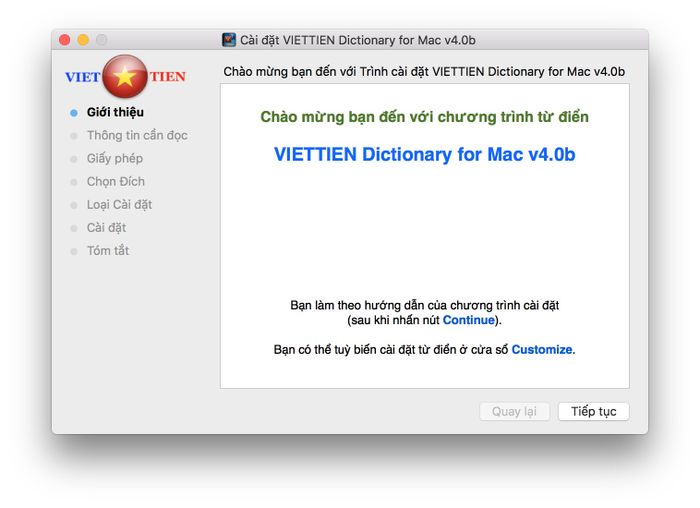
Task: Click the window title text
Action: (x=358, y=40)
